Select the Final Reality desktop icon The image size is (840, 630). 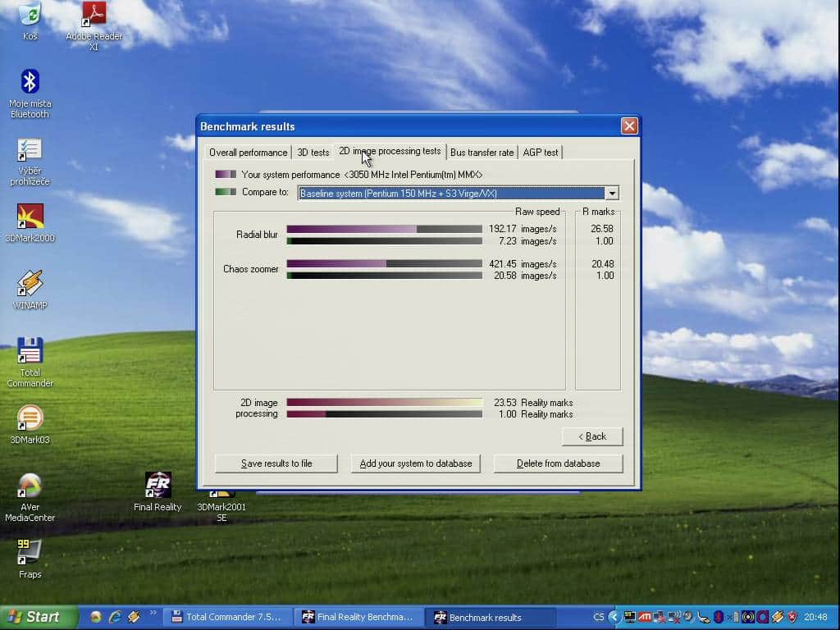(157, 491)
